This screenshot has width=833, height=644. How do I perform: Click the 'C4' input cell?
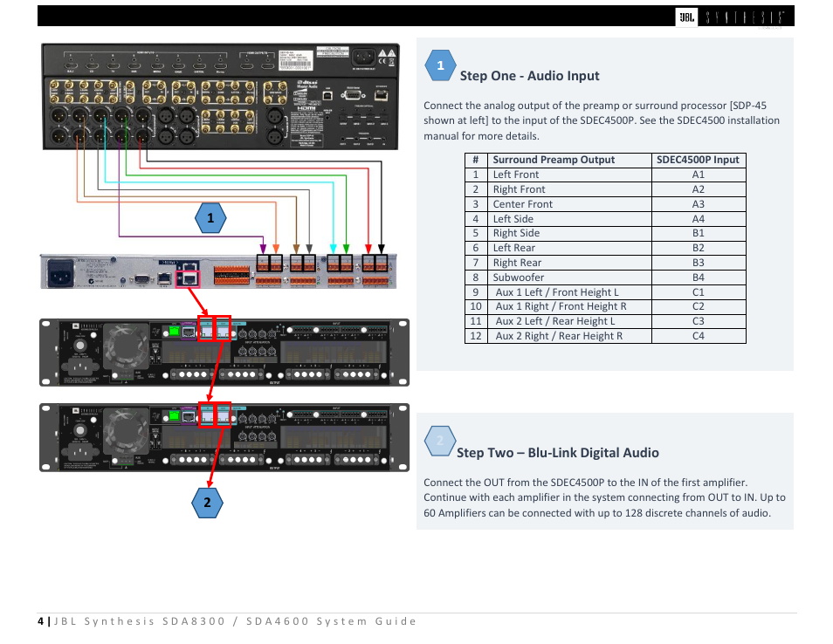click(x=698, y=336)
